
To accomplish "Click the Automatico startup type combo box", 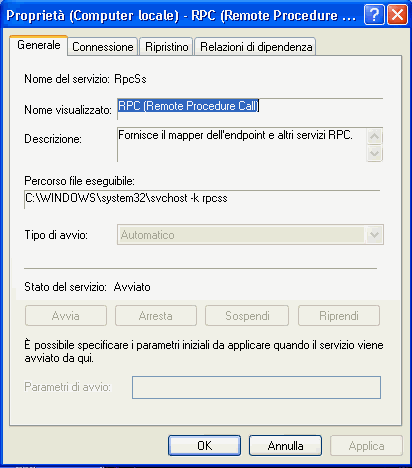I will pyautogui.click(x=250, y=235).
